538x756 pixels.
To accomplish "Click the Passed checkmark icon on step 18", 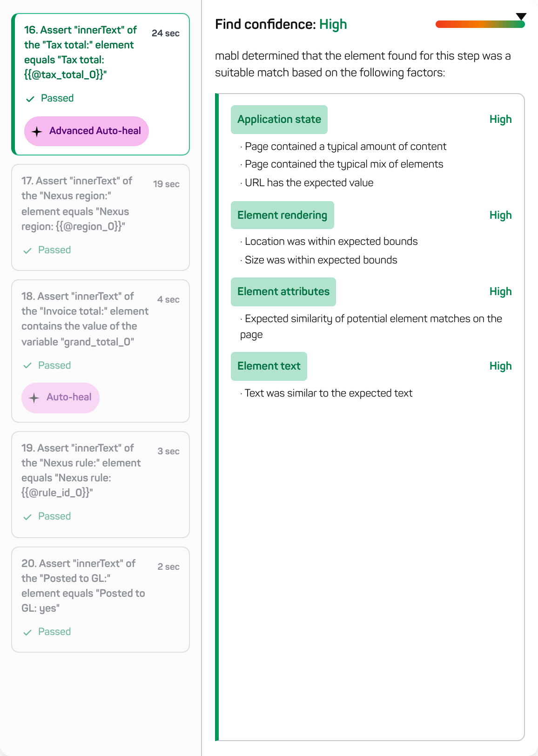I will click(x=27, y=366).
